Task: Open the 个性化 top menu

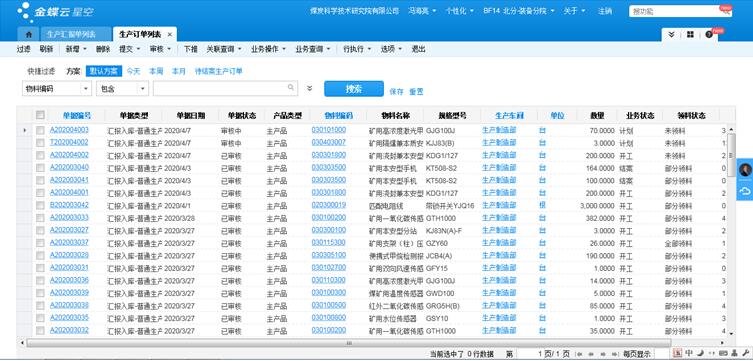Action: [460, 11]
